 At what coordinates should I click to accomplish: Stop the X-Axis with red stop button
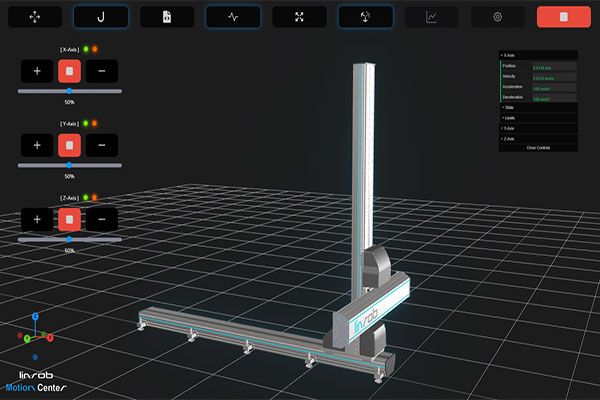[69, 71]
